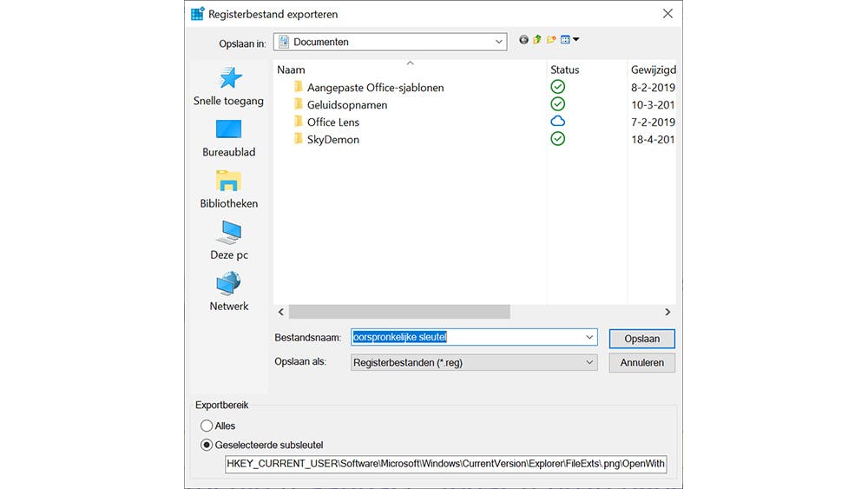Click scroll right arrow in file list
868x489 pixels.
coord(667,312)
